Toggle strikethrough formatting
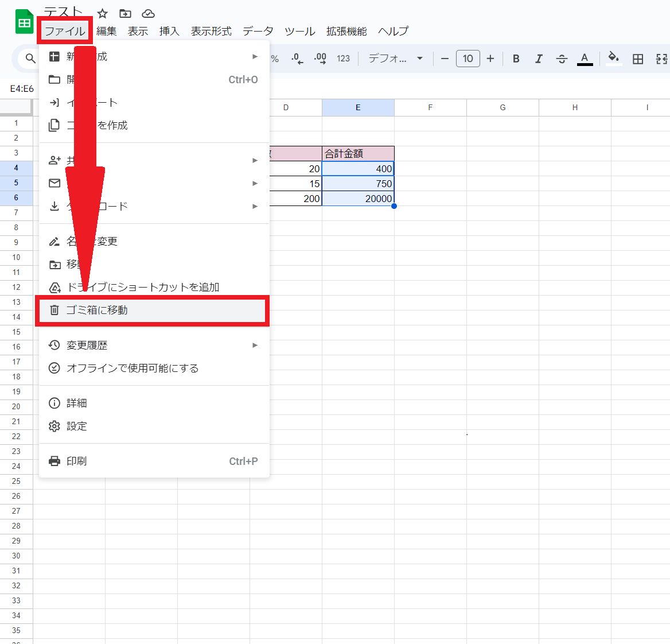 coord(562,59)
